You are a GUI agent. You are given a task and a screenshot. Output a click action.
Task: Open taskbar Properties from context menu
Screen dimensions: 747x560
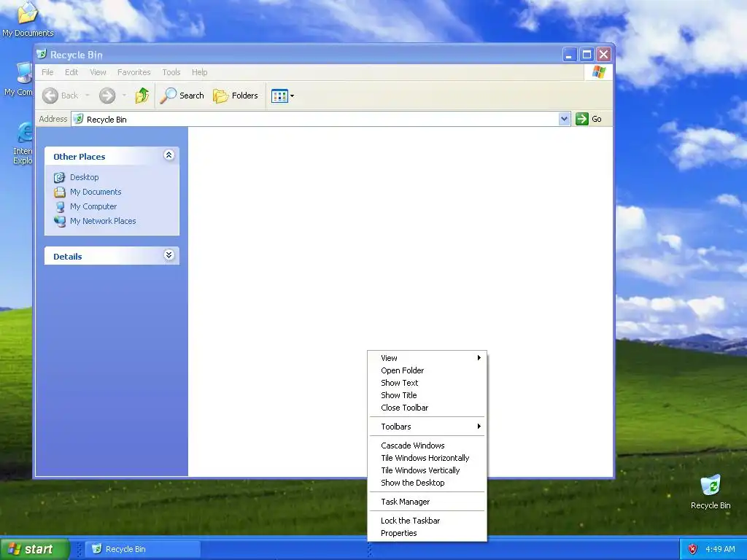427,533
